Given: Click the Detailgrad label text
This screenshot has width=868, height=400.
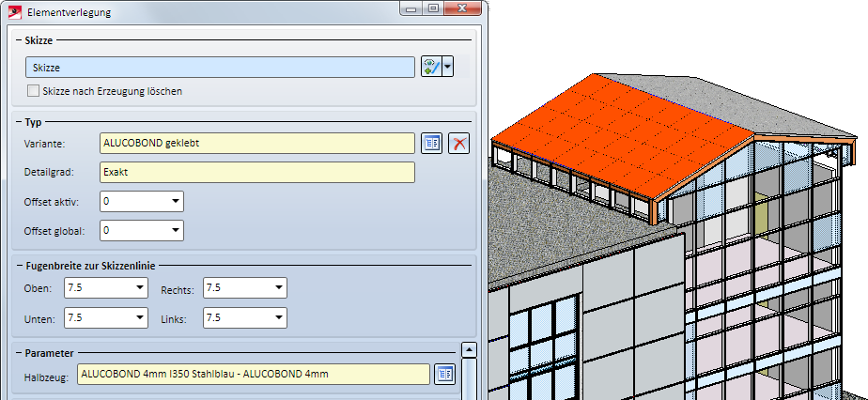Looking at the screenshot, I should 49,172.
